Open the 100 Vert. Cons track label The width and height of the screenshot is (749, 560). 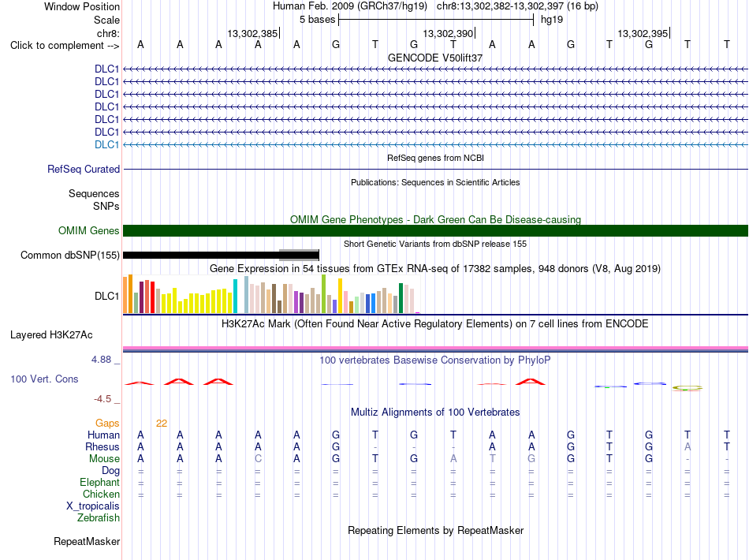(44, 379)
